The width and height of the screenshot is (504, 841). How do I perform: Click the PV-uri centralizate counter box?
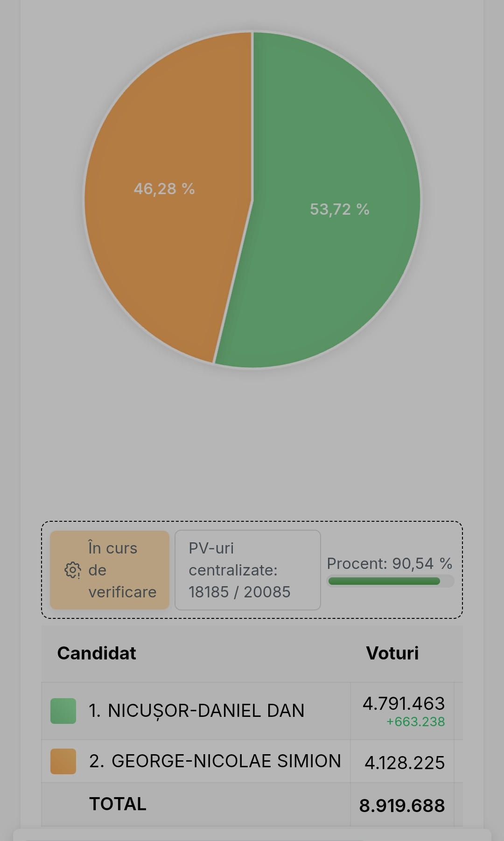pos(247,570)
